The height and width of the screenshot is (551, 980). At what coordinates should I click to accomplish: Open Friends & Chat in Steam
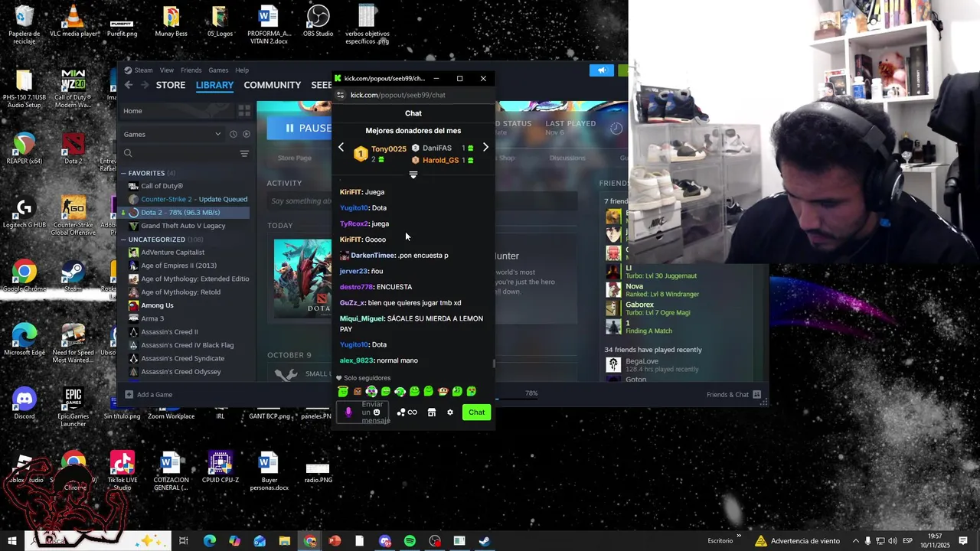pos(733,395)
